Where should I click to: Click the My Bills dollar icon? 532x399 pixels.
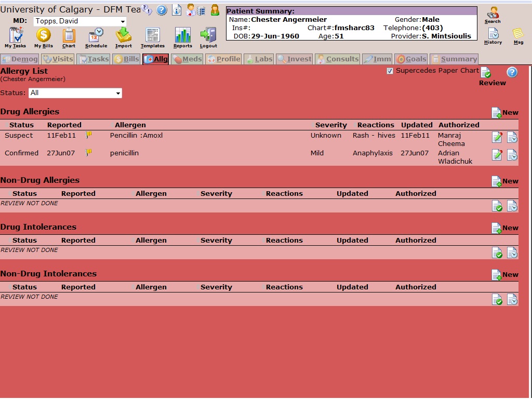(44, 36)
